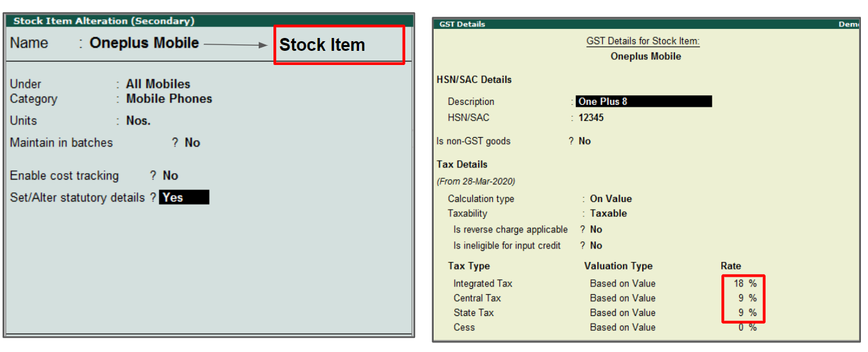868x352 pixels.
Task: Open Taxability Taxable option
Action: [x=608, y=213]
